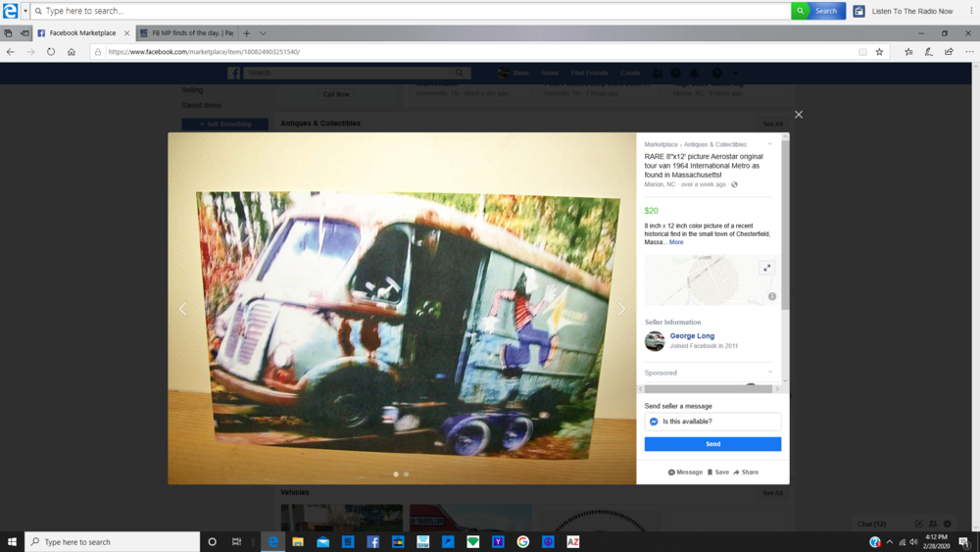The height and width of the screenshot is (552, 980).
Task: Open Task View on the taskbar
Action: pos(236,541)
